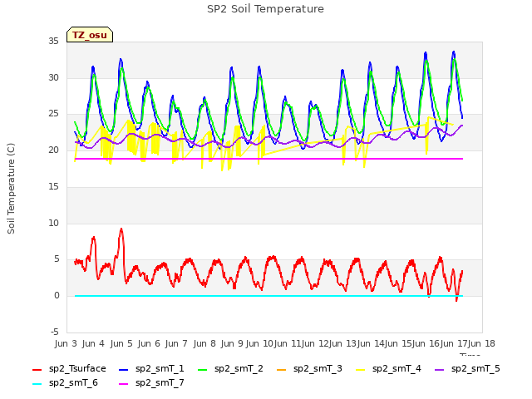Click the sp2_smT_7 legend entry
Viewport: 532px width, 399px height.
coord(151,382)
